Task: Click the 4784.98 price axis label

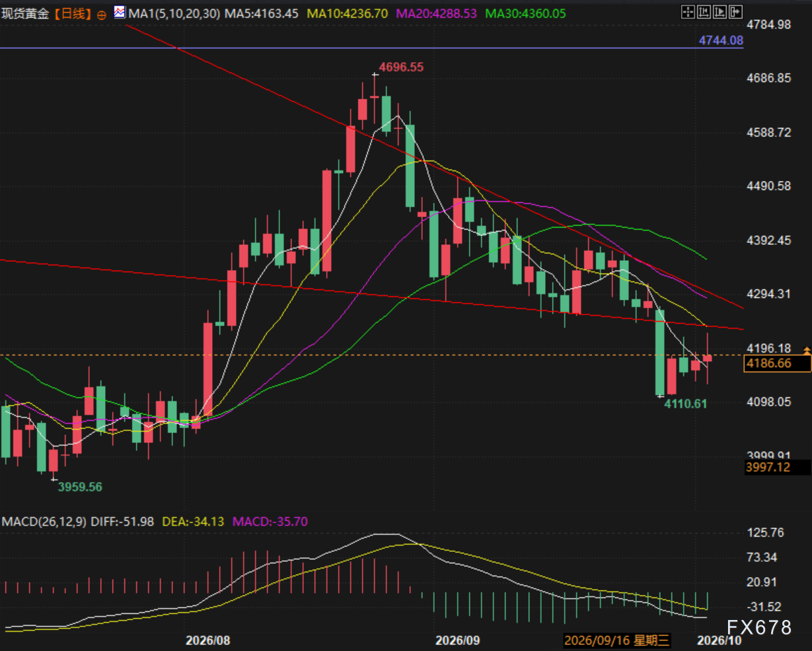Action: pos(768,25)
